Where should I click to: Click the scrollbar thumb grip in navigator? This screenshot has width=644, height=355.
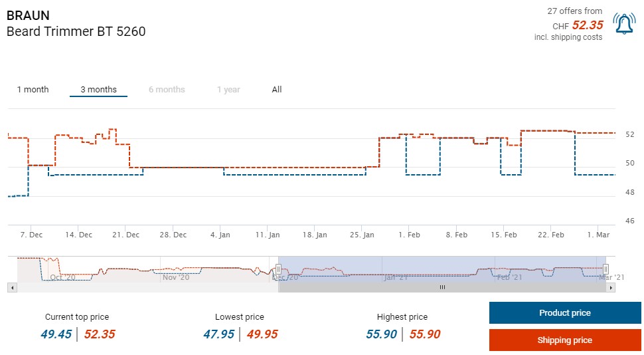(442, 287)
